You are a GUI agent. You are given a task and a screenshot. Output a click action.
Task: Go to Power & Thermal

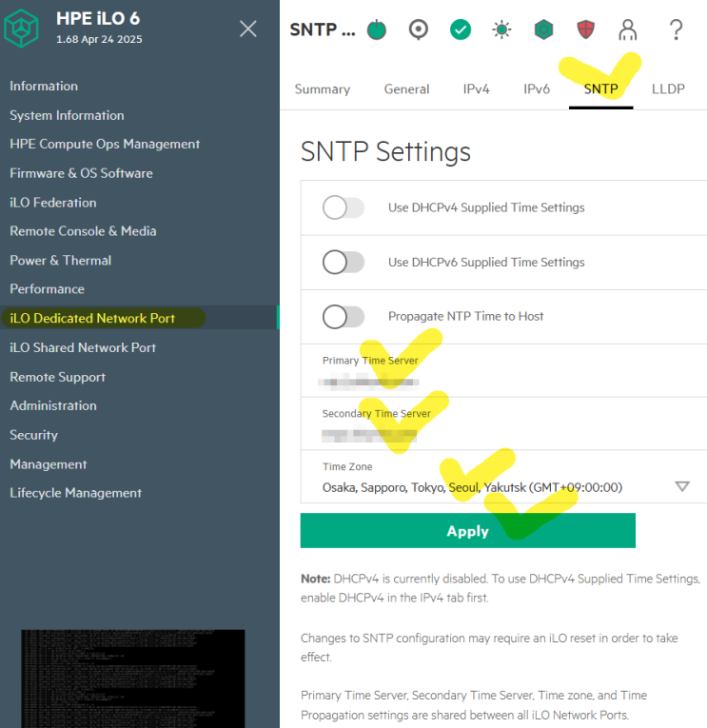click(x=60, y=260)
